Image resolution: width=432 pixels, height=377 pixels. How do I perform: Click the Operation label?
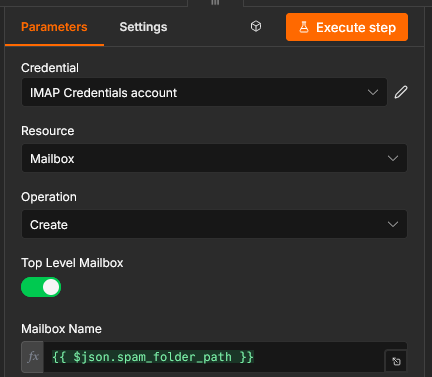click(49, 197)
